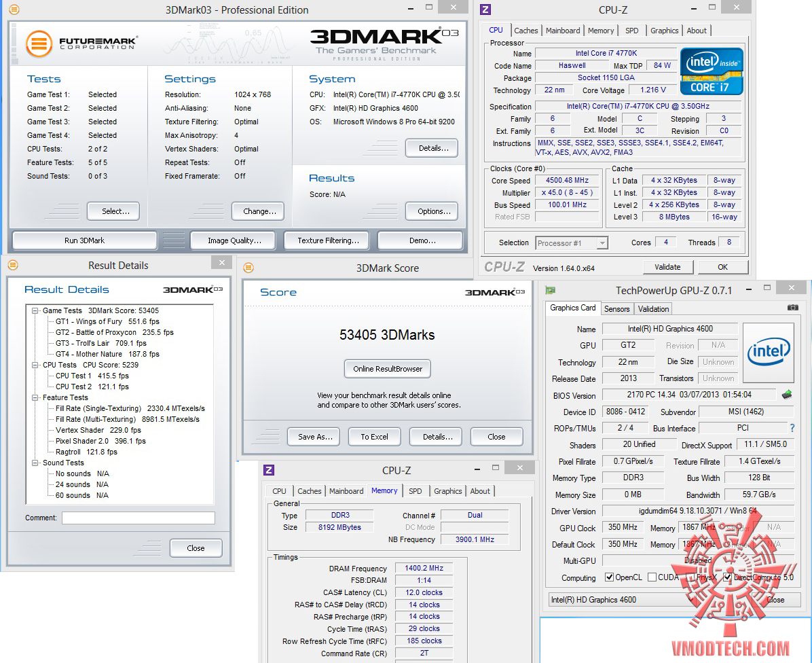812x663 pixels.
Task: Click the To Excel button
Action: (374, 437)
